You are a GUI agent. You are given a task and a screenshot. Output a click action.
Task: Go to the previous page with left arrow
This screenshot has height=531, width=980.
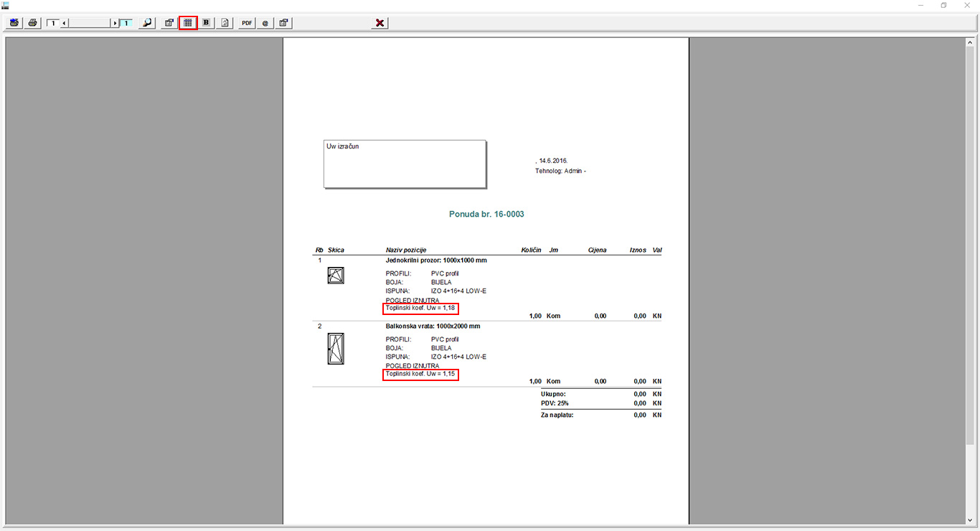(x=65, y=23)
